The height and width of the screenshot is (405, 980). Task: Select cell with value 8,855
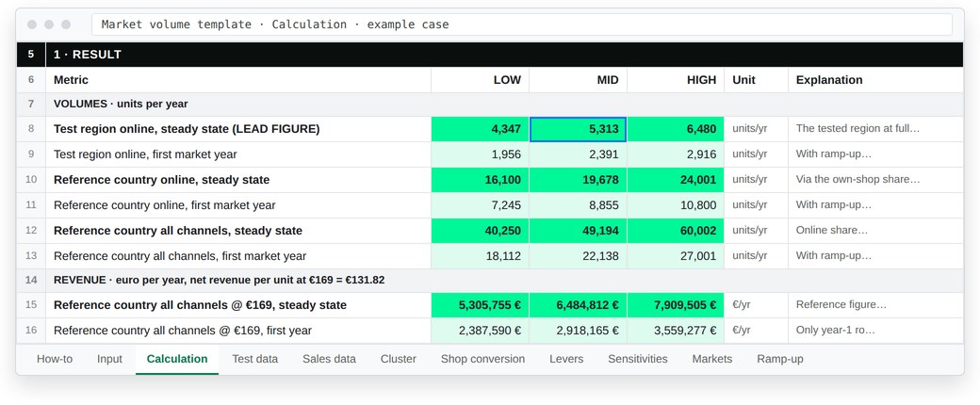tap(579, 205)
